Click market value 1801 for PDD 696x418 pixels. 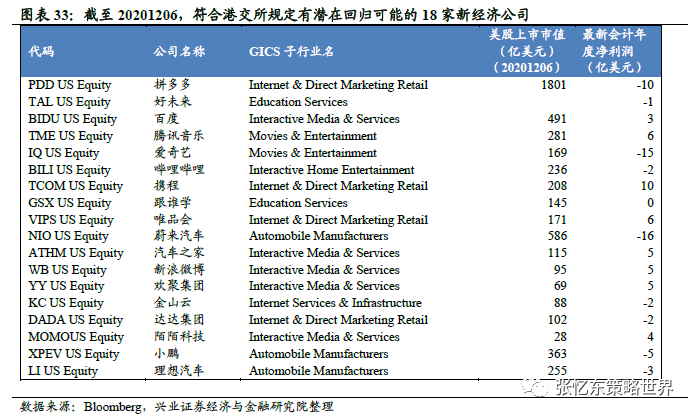pyautogui.click(x=554, y=85)
